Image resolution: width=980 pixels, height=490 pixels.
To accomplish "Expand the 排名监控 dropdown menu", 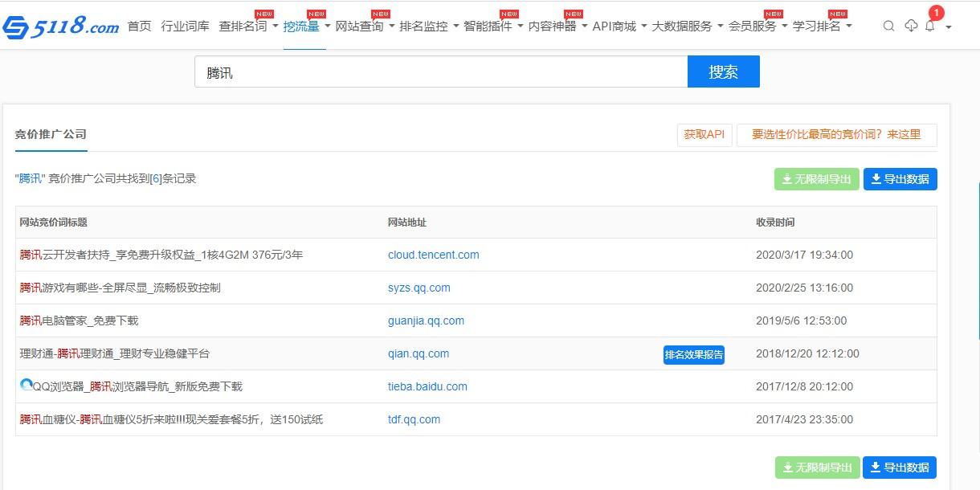I will (x=430, y=26).
